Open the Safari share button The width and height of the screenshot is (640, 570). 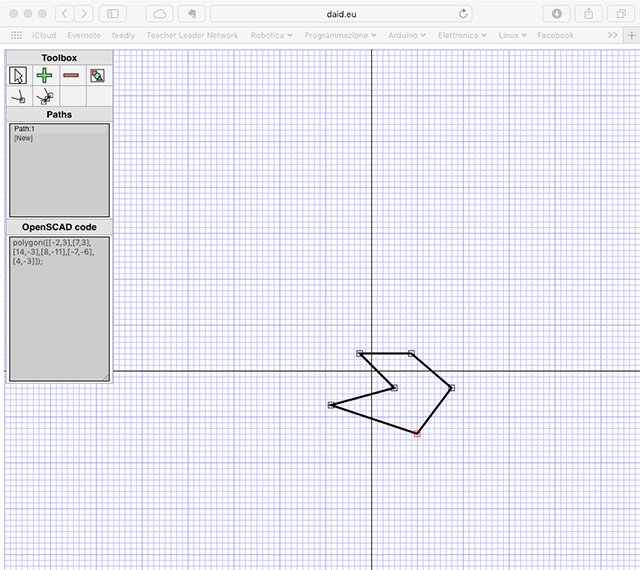tap(590, 14)
